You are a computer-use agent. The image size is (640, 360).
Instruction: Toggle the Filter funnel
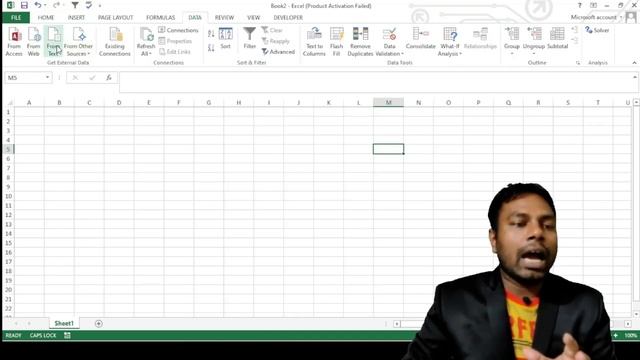click(249, 38)
